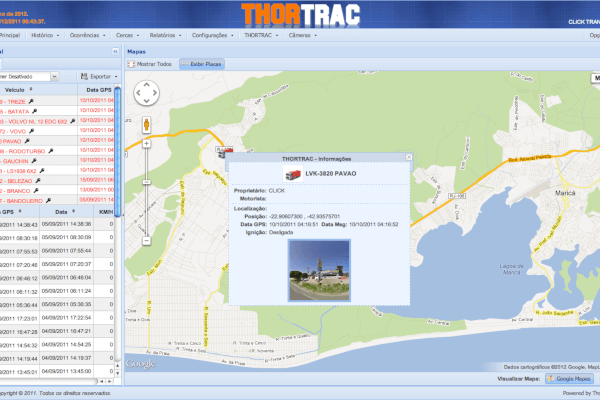The height and width of the screenshot is (400, 600).
Task: Click the map zoom out minus button
Action: tap(147, 241)
